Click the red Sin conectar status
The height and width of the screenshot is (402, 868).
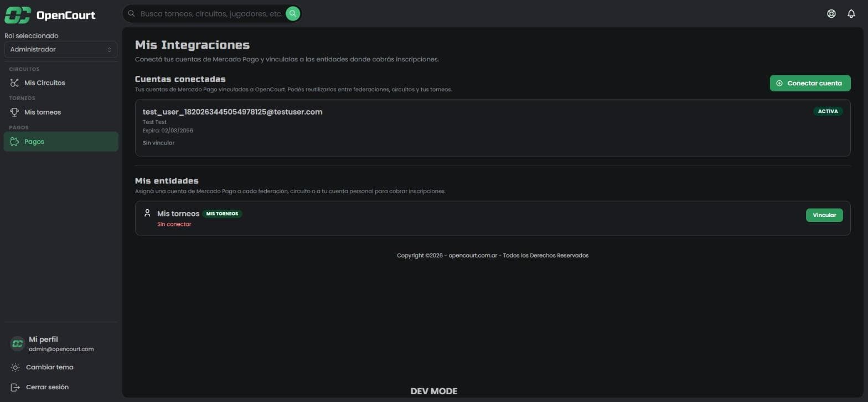coord(174,224)
